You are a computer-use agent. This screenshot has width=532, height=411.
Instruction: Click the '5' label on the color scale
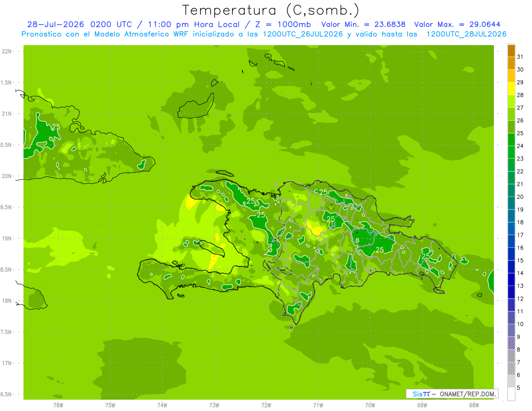pos(519,388)
